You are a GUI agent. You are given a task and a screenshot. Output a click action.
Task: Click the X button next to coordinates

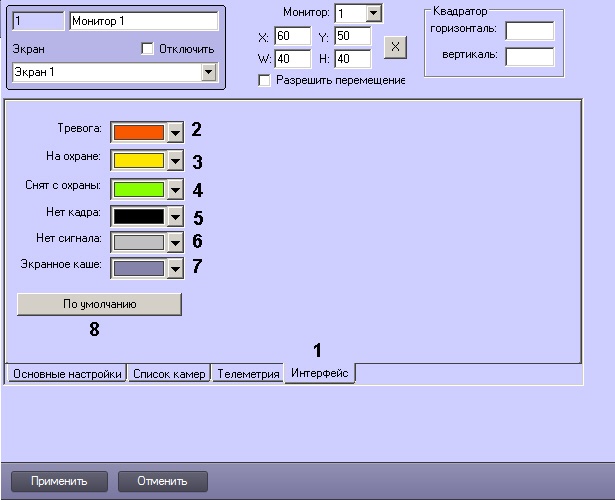395,47
